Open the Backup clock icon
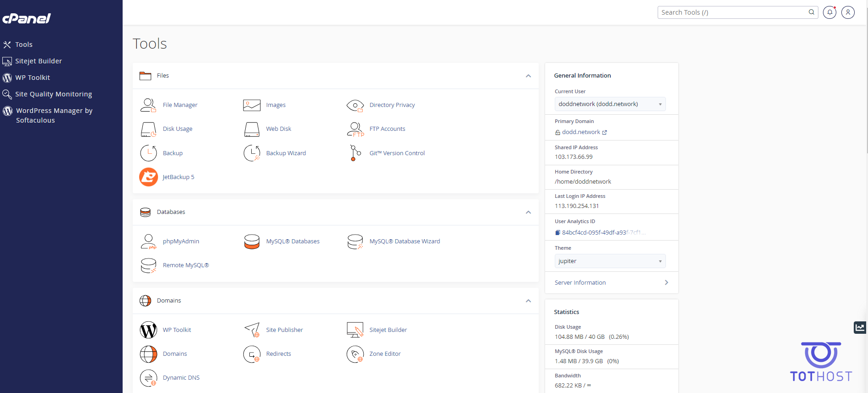 [148, 153]
